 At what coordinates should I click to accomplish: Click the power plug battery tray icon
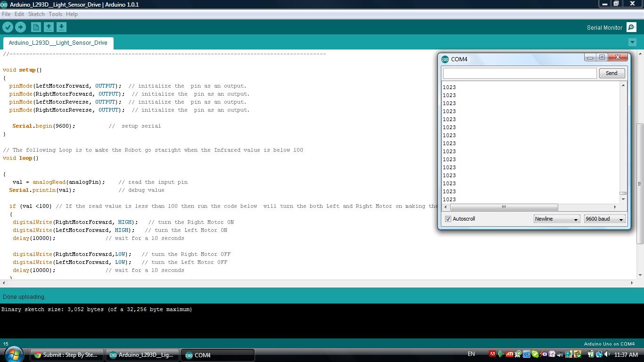click(x=591, y=354)
